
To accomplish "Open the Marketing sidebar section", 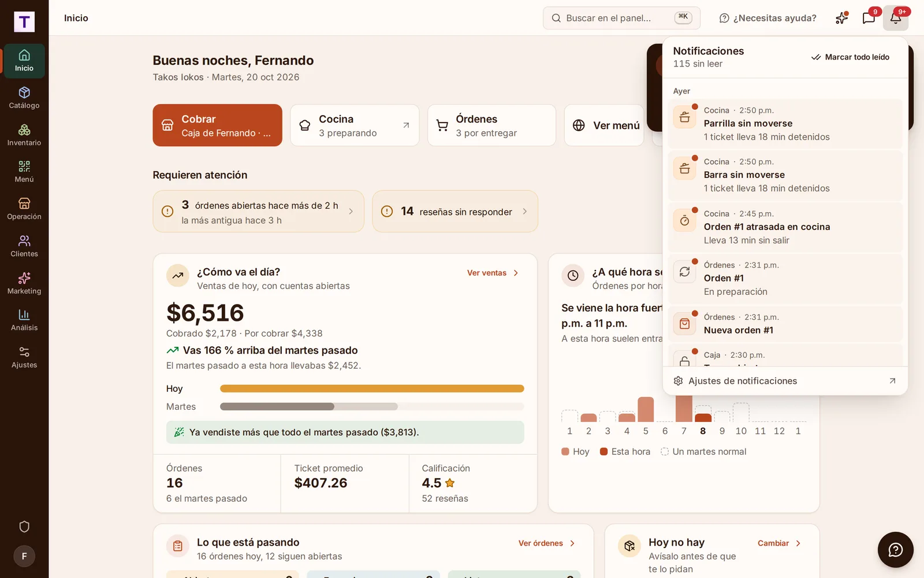I will coord(24,284).
